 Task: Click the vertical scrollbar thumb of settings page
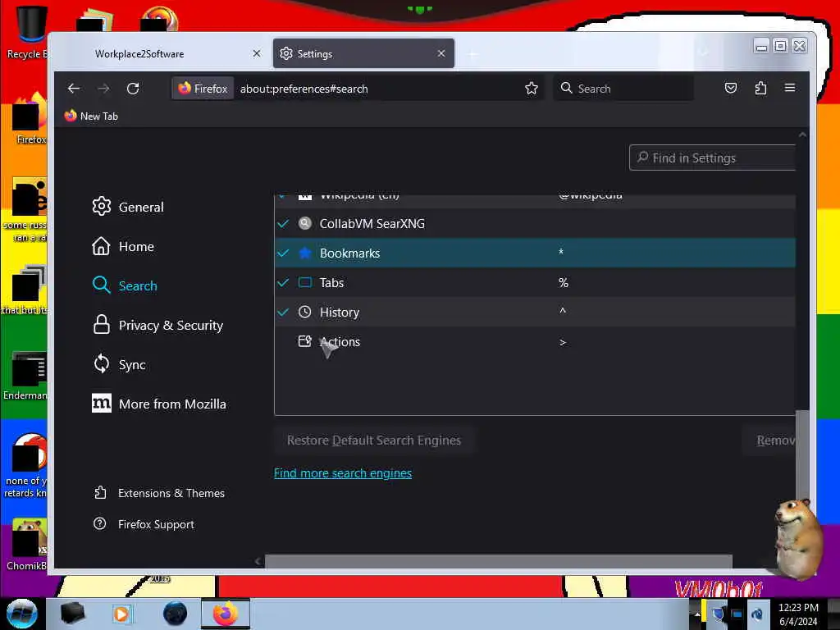pyautogui.click(x=802, y=455)
